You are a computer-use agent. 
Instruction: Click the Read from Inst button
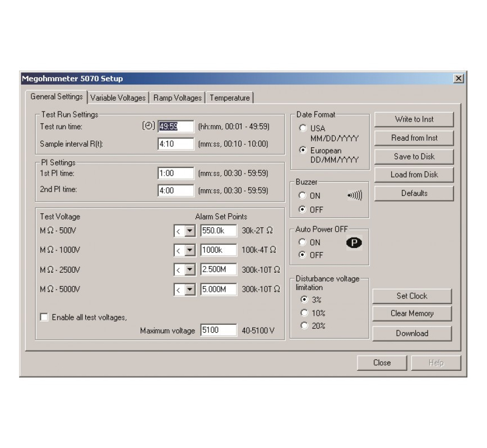pos(414,138)
